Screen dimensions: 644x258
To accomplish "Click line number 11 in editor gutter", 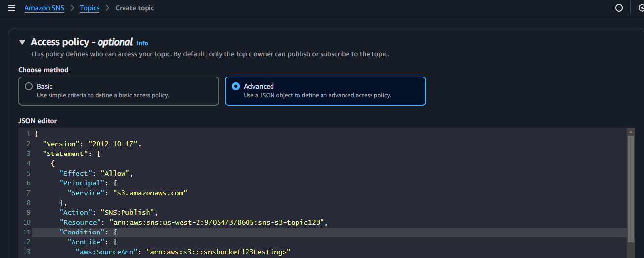I will [x=27, y=232].
